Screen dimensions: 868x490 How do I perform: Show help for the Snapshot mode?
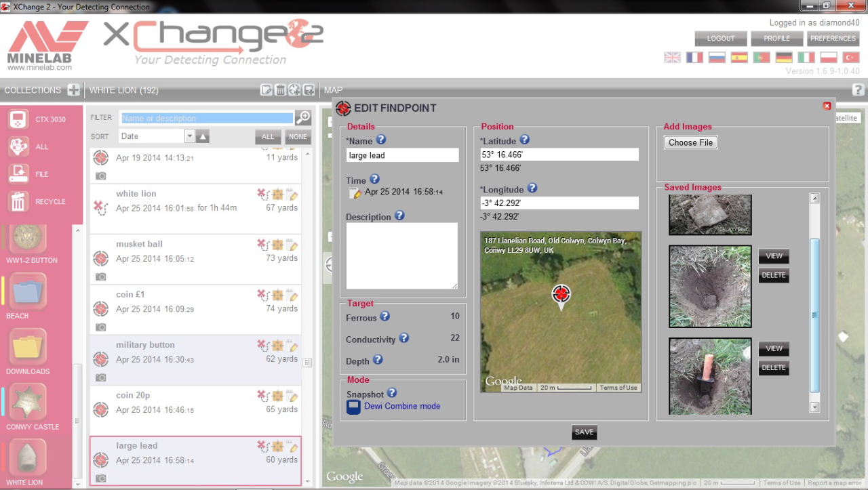click(391, 393)
